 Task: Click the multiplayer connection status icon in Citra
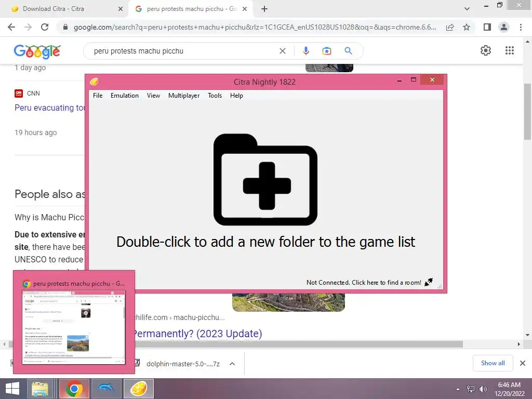(x=429, y=282)
